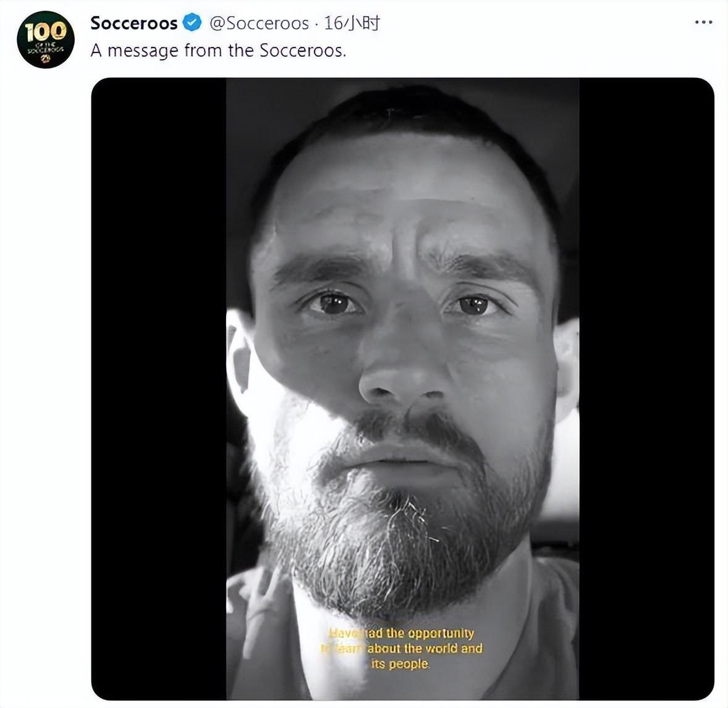Open the @Socceroos handle link
728x708 pixels.
coord(259,23)
